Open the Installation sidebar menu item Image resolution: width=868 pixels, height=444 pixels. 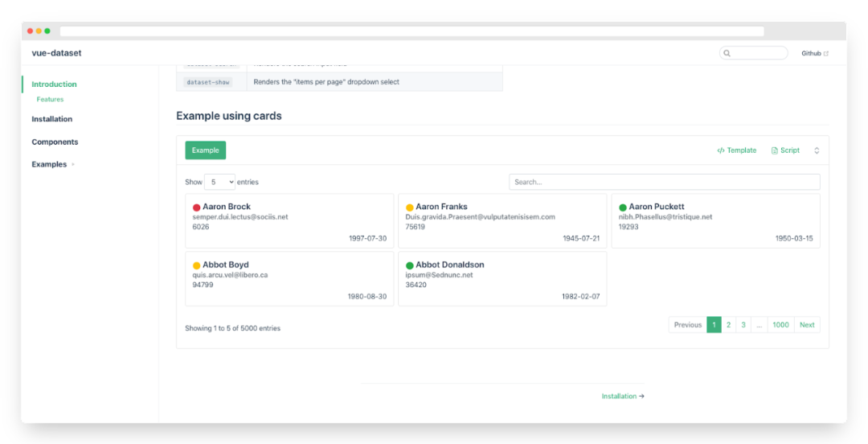(52, 118)
